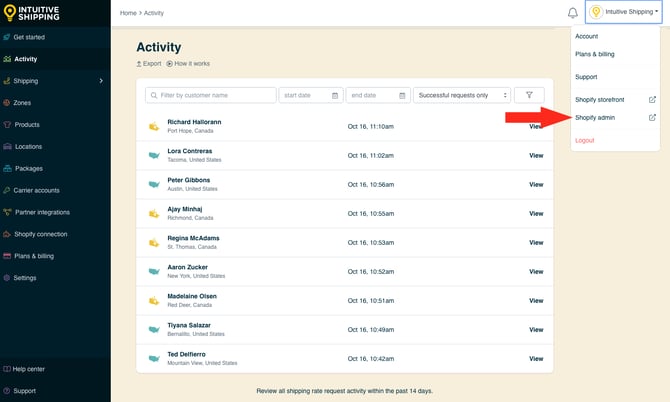Click the Canada map icon for Ajay Minhaj
670x402 pixels.
154,214
